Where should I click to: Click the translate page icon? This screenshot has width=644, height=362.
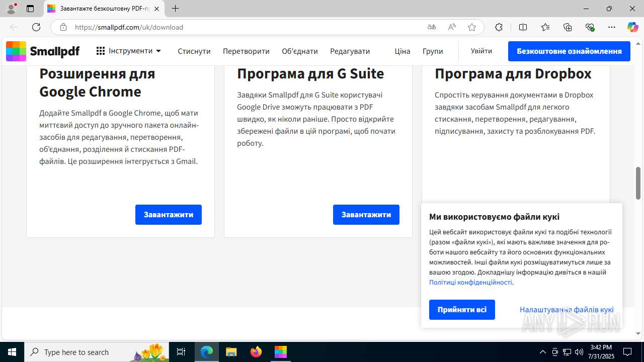tap(432, 27)
